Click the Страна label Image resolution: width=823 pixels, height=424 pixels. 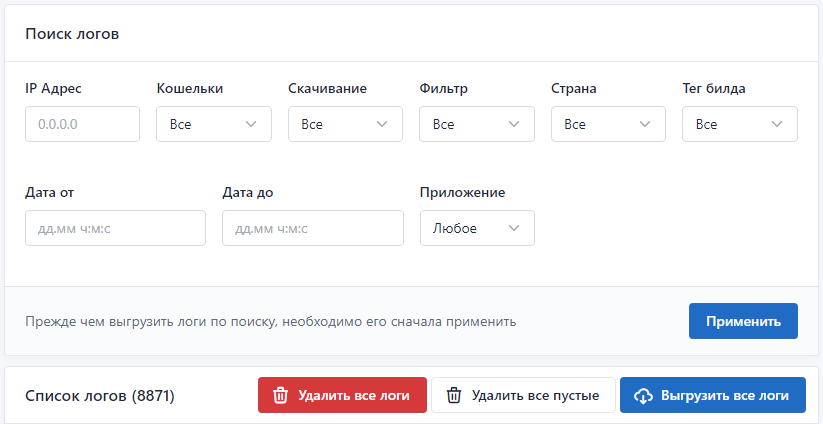(x=574, y=89)
